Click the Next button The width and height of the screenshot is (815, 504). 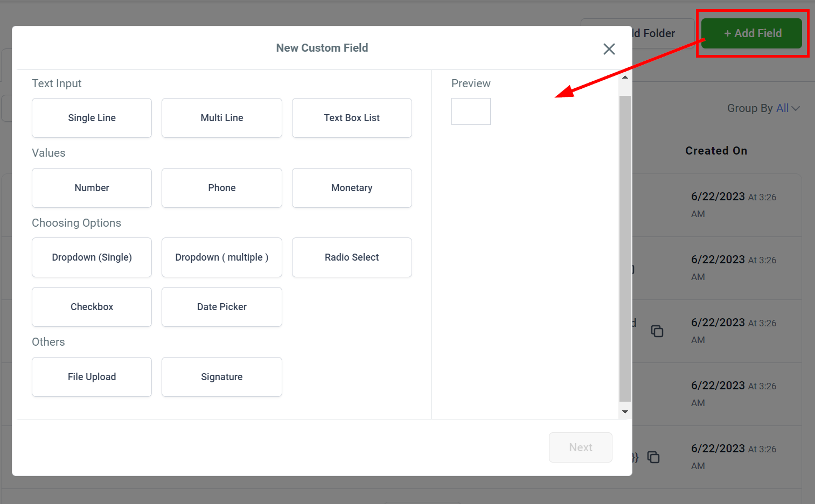coord(580,447)
